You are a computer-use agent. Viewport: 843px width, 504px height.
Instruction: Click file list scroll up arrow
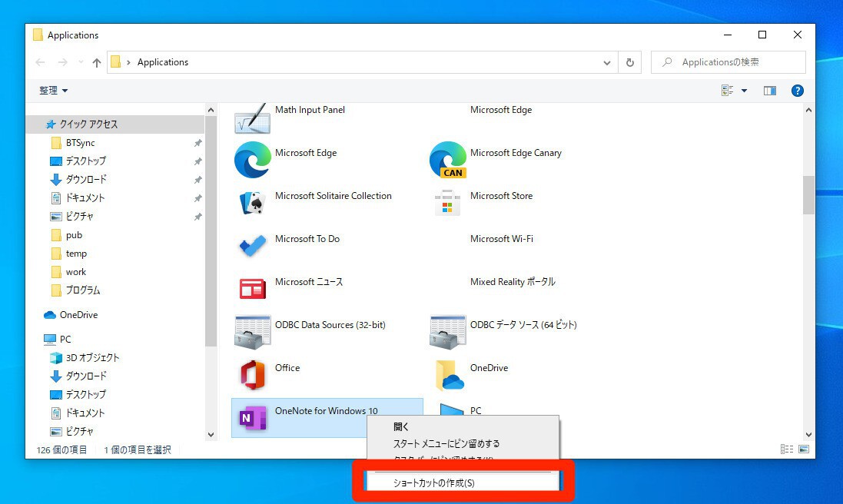pos(808,110)
